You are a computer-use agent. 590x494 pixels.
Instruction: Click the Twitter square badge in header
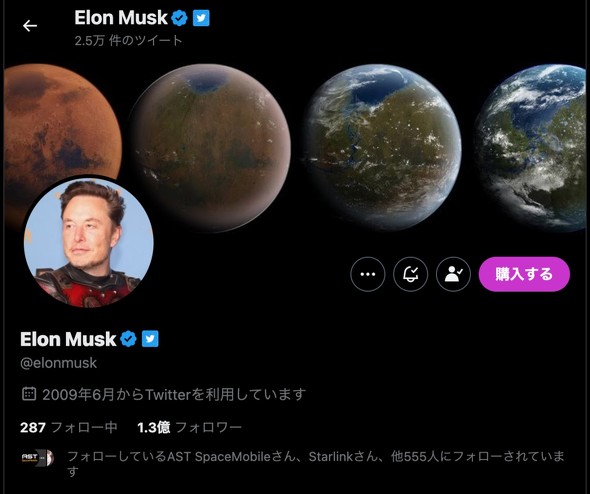201,18
